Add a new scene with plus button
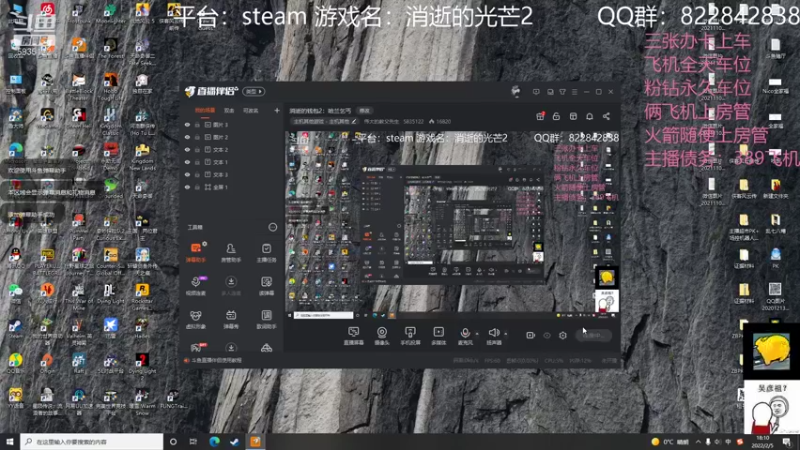 click(x=277, y=110)
